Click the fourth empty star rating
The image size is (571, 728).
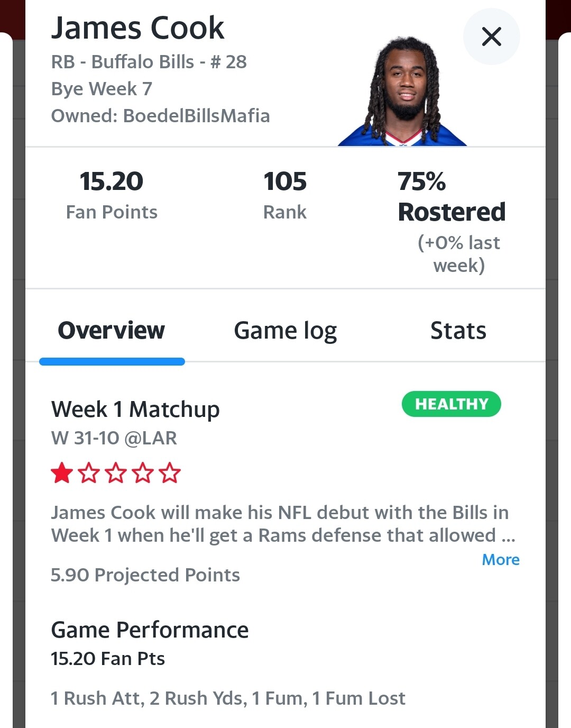click(143, 472)
